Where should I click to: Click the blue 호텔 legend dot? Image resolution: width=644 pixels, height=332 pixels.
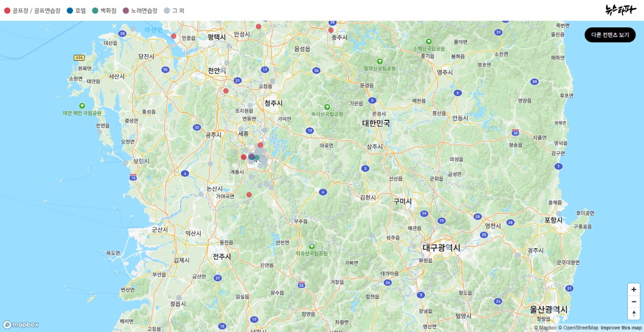(70, 10)
